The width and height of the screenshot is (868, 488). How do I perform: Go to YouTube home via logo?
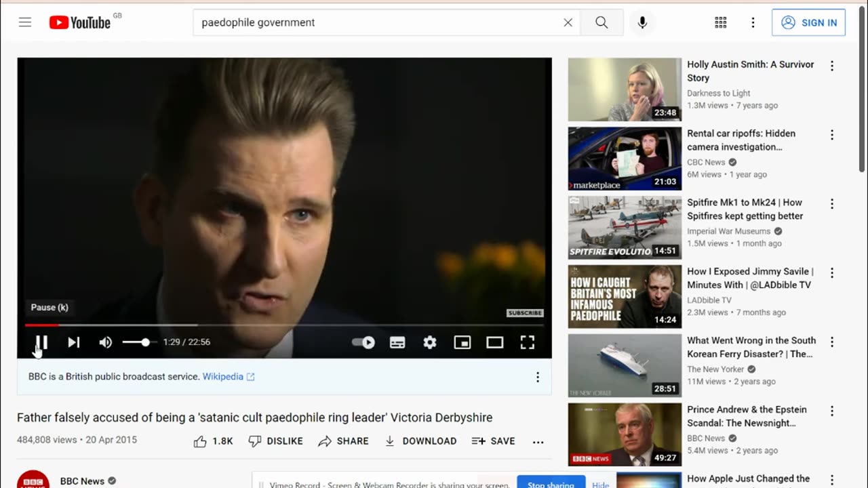tap(80, 22)
